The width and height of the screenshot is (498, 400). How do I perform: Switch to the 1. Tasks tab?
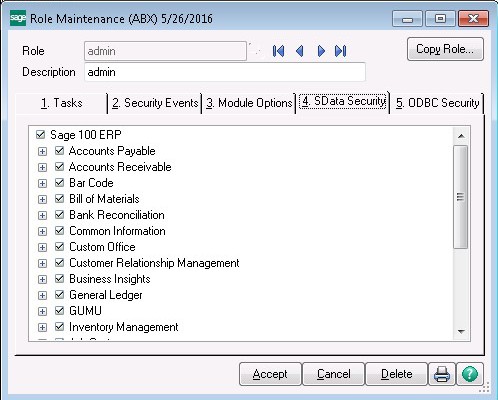click(x=62, y=103)
